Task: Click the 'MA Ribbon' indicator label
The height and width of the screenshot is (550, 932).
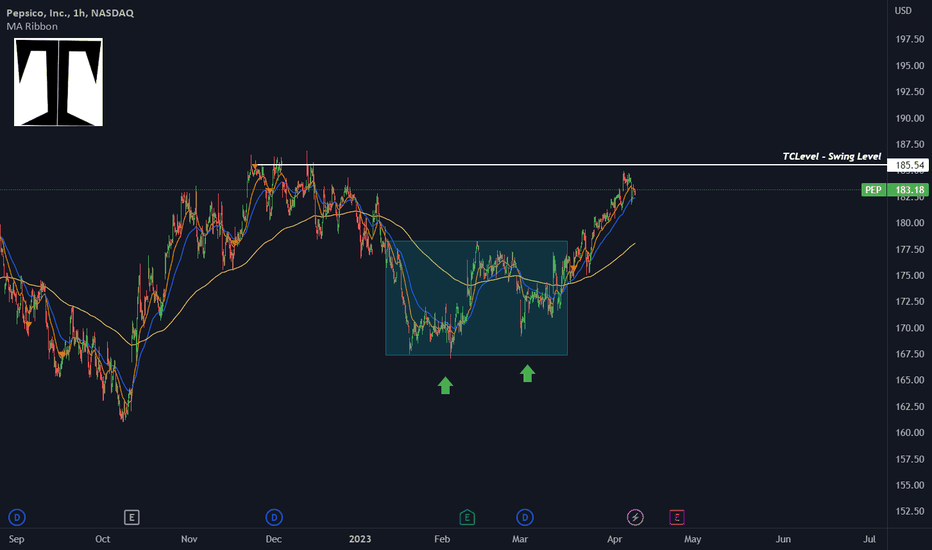Action: pos(32,26)
